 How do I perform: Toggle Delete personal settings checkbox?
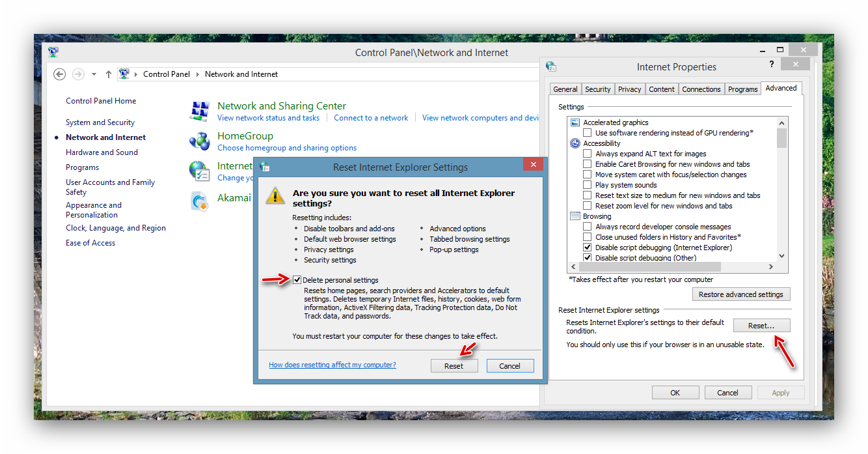click(297, 280)
